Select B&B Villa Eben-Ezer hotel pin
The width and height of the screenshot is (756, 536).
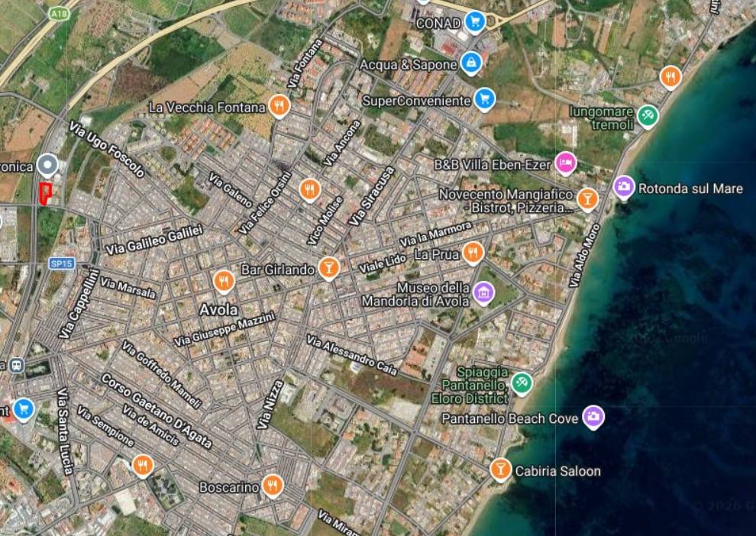tap(565, 163)
